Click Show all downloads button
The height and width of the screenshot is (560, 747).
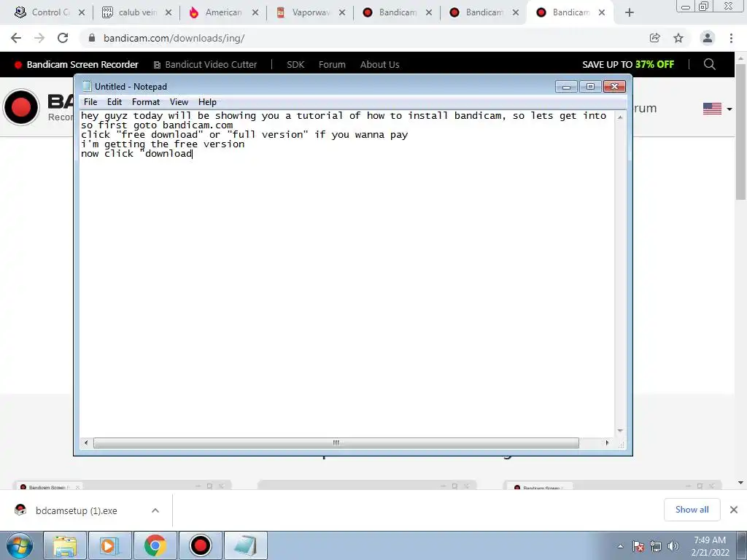[692, 510]
